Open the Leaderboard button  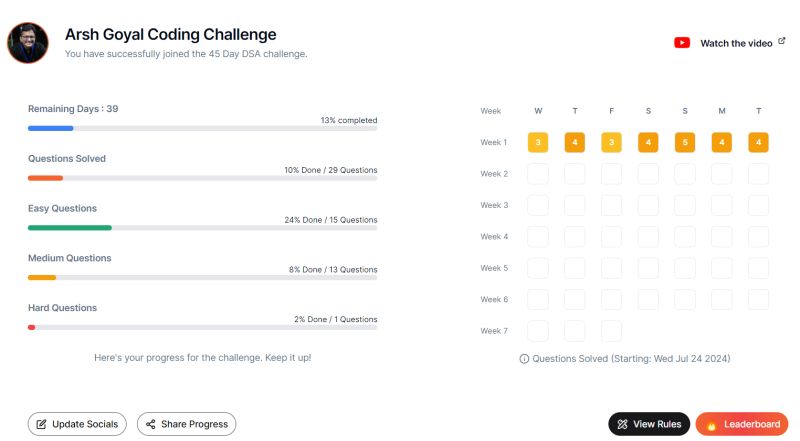742,424
